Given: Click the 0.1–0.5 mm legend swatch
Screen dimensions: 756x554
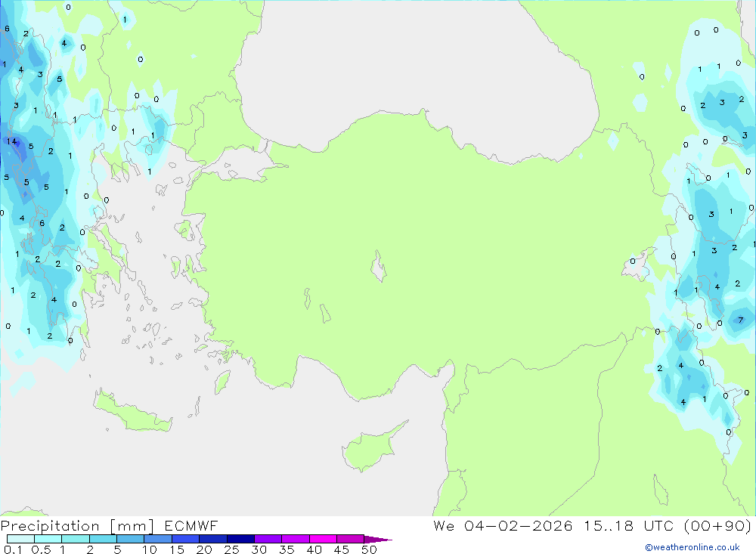Looking at the screenshot, I should [20, 539].
